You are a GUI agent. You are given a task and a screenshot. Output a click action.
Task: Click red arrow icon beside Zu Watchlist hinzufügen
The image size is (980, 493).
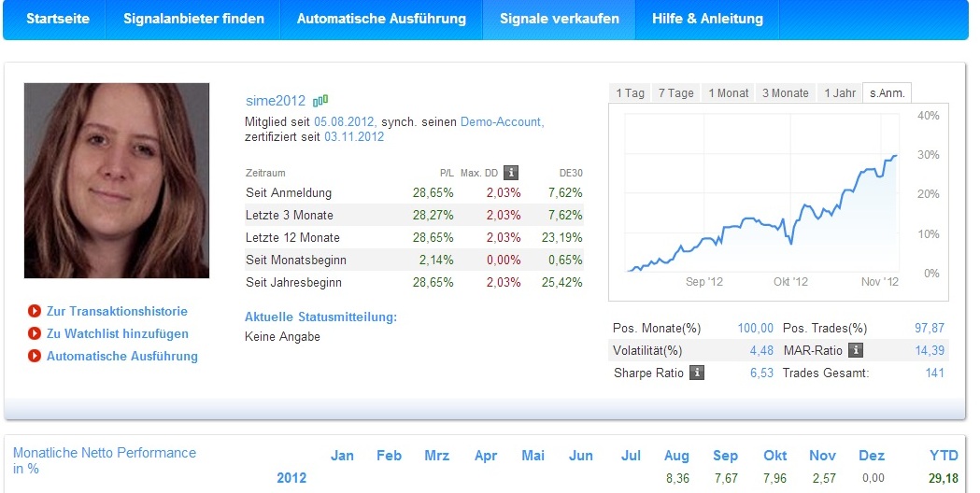(35, 334)
